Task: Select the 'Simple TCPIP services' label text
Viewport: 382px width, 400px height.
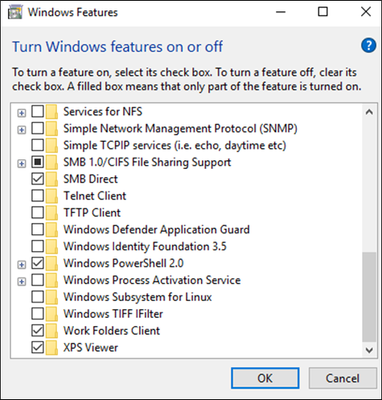Action: coord(175,145)
